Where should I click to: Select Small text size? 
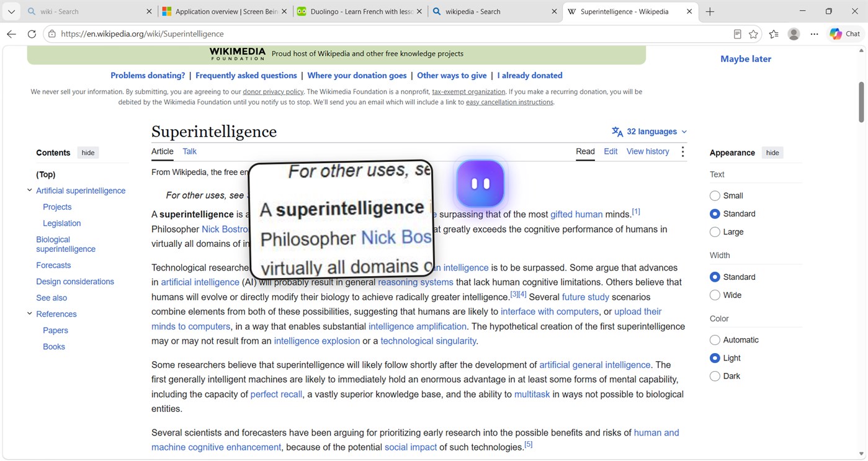tap(715, 195)
